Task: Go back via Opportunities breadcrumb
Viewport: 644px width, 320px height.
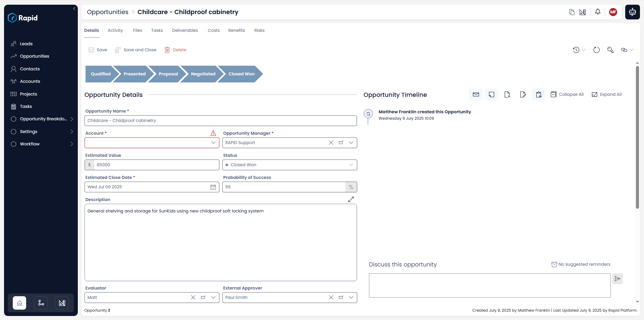Action: click(107, 12)
